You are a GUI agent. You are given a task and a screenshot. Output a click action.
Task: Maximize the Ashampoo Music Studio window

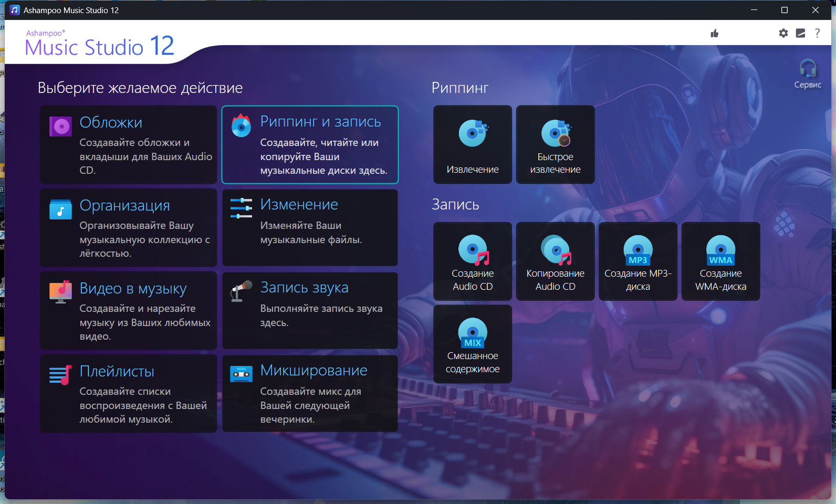785,10
